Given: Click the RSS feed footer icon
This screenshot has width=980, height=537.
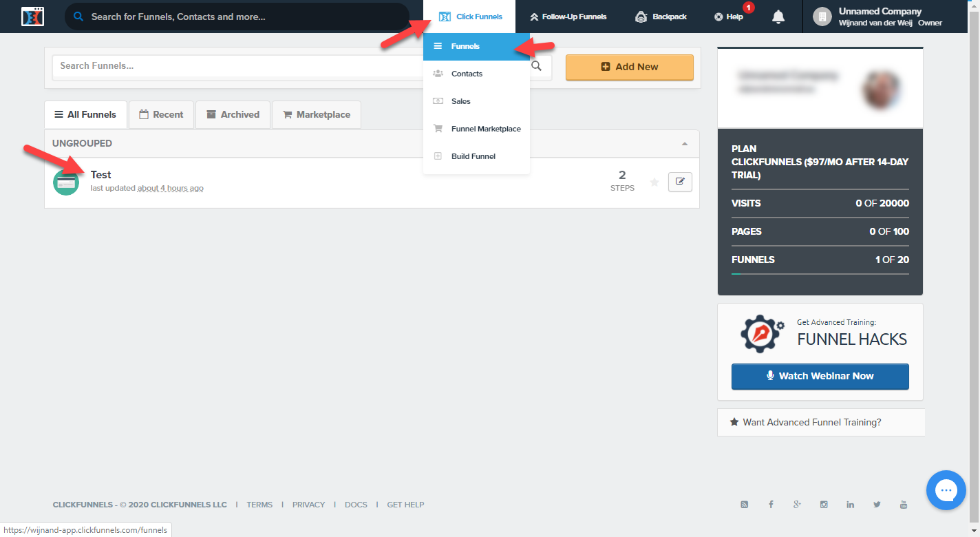Looking at the screenshot, I should [x=744, y=505].
